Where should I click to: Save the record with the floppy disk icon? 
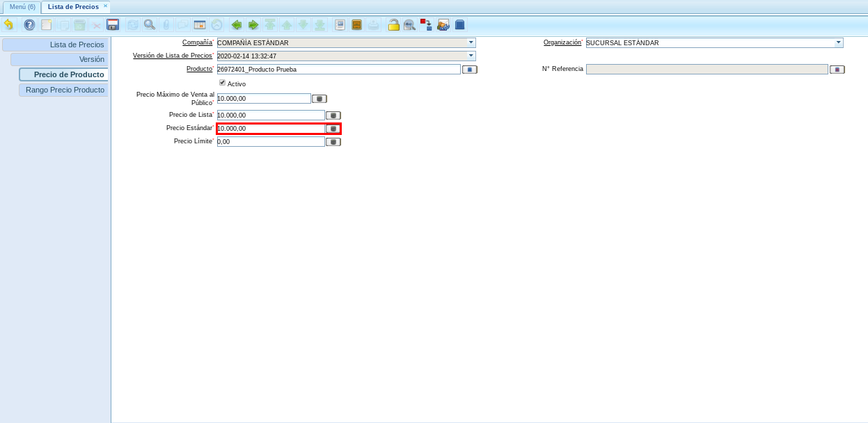tap(113, 25)
